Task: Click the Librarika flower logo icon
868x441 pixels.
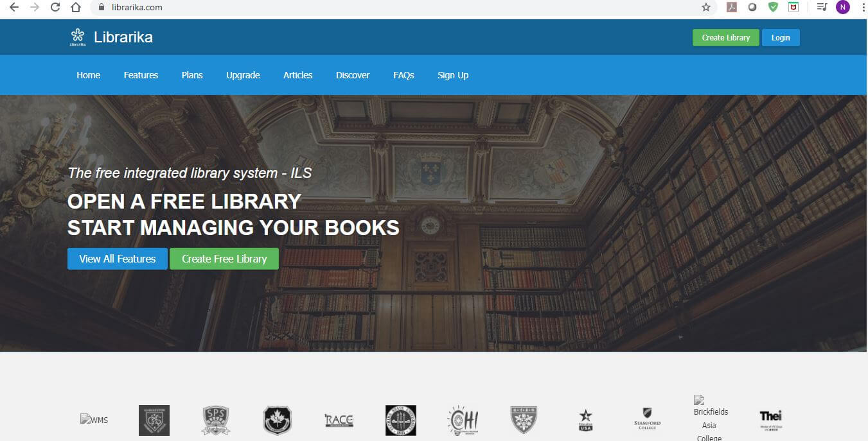Action: point(78,37)
